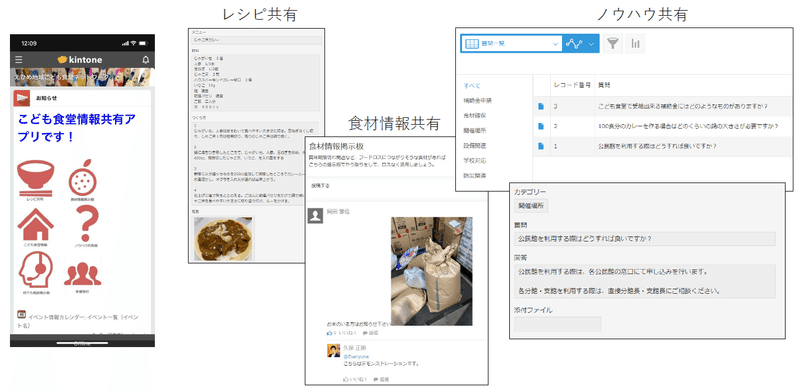Click the gray user avatar of the first post

point(315,215)
